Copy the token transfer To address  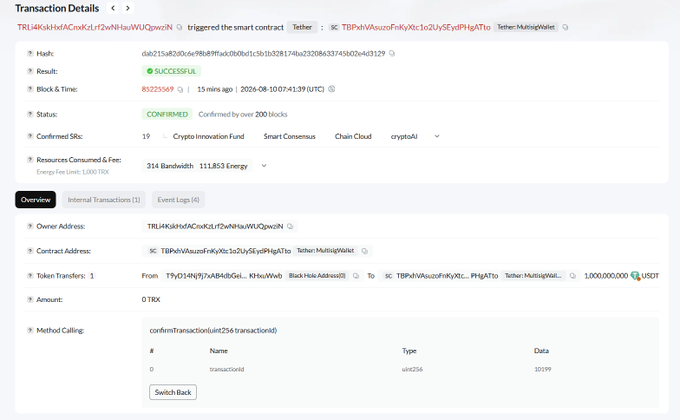click(x=572, y=276)
